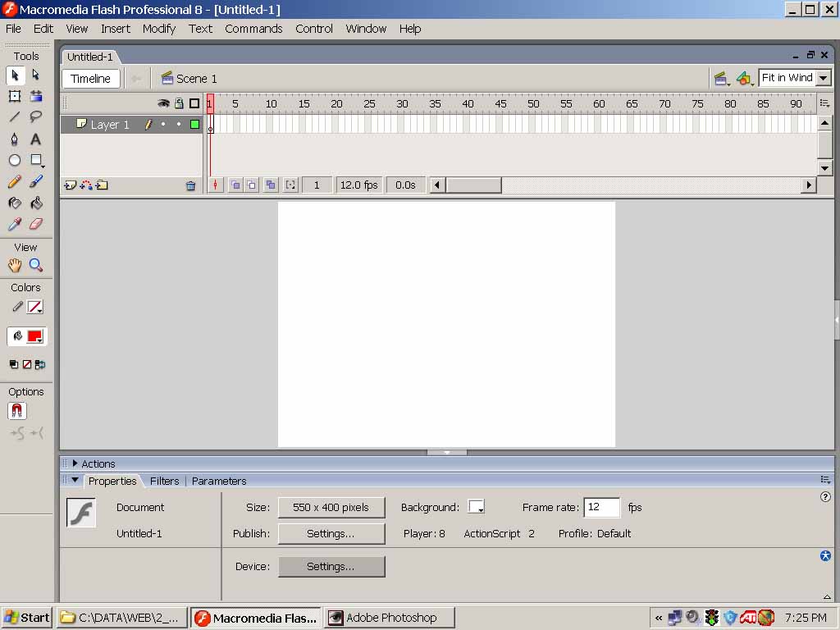Select the Selection (arrow) tool
840x630 pixels.
[15, 75]
